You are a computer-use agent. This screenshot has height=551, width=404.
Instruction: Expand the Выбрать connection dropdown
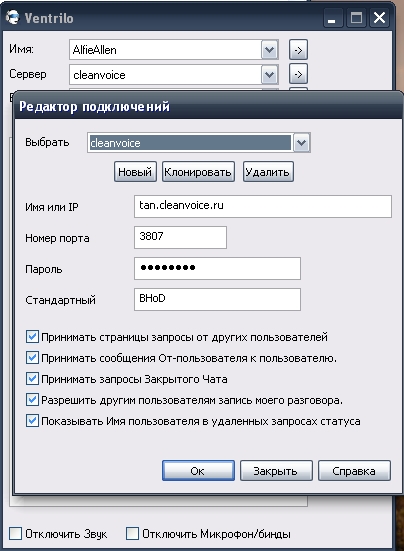(302, 143)
